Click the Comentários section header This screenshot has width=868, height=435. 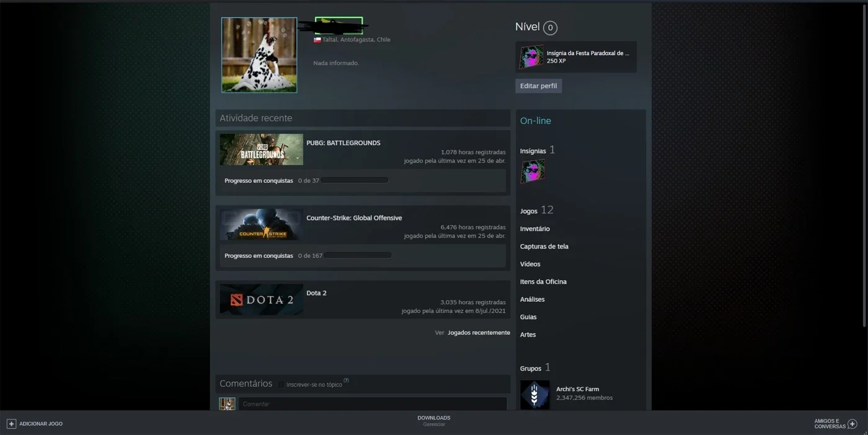pos(246,384)
